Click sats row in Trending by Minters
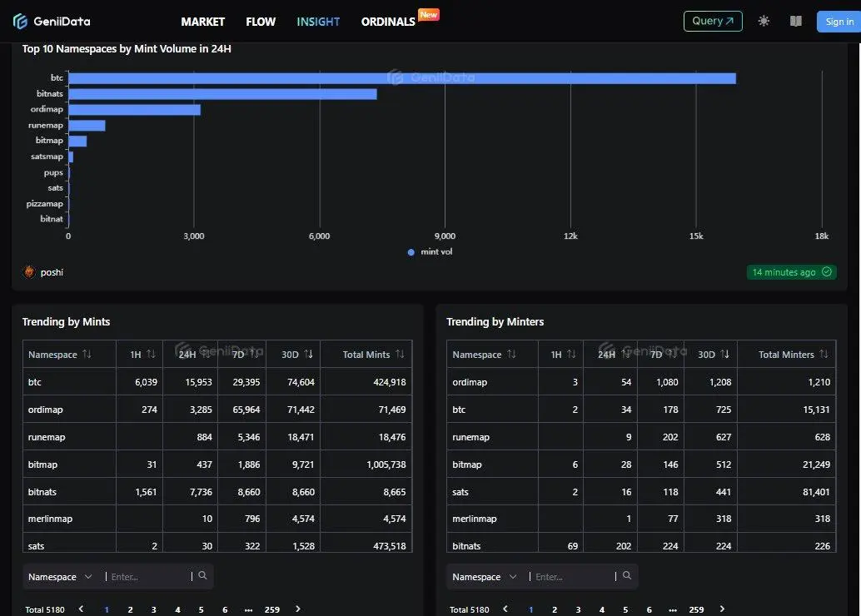This screenshot has height=616, width=861. (641, 491)
